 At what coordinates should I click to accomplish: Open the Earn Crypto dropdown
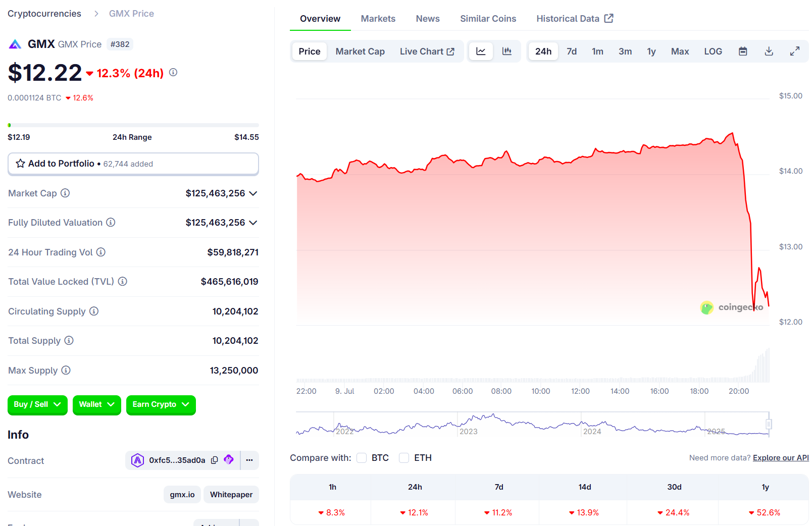(161, 404)
